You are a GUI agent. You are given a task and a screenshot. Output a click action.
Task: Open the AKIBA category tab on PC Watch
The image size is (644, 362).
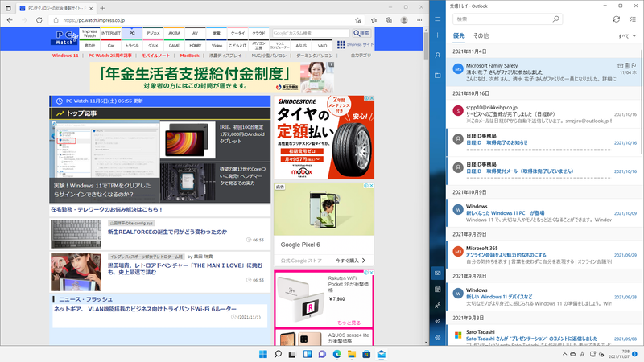tap(174, 33)
